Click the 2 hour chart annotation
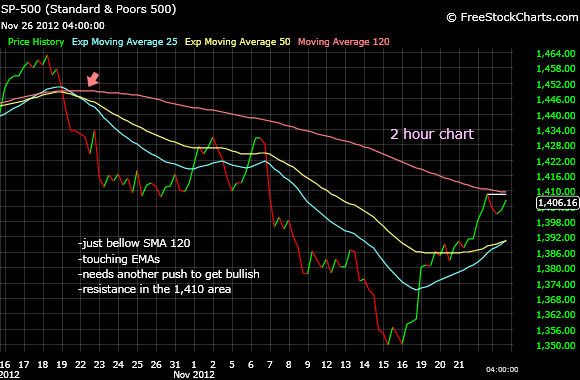Viewport: 580px width, 380px height. tap(432, 134)
